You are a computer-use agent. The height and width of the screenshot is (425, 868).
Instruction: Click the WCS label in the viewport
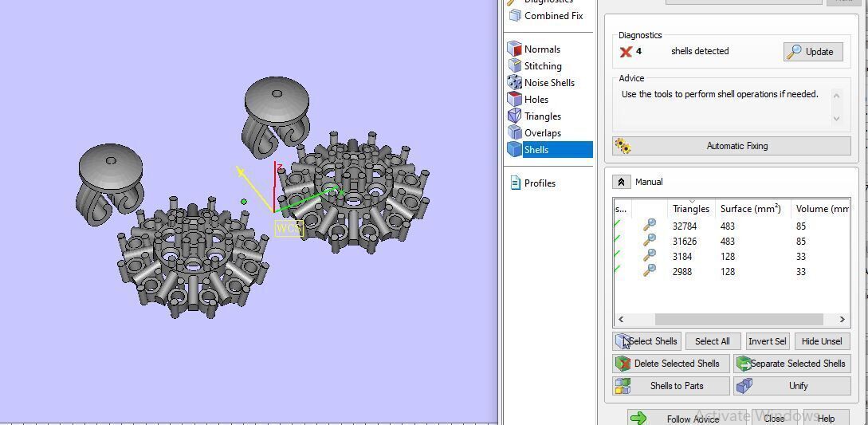[289, 228]
